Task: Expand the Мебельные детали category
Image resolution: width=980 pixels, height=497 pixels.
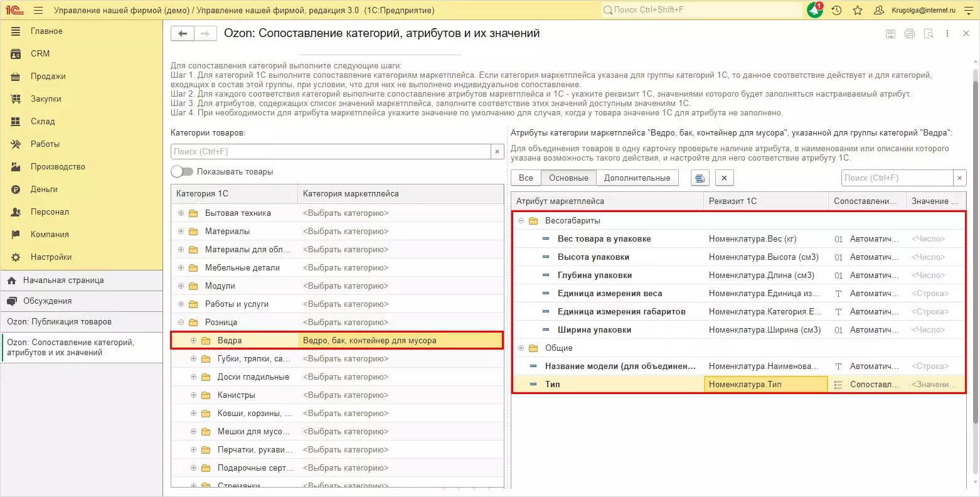Action: [x=181, y=268]
